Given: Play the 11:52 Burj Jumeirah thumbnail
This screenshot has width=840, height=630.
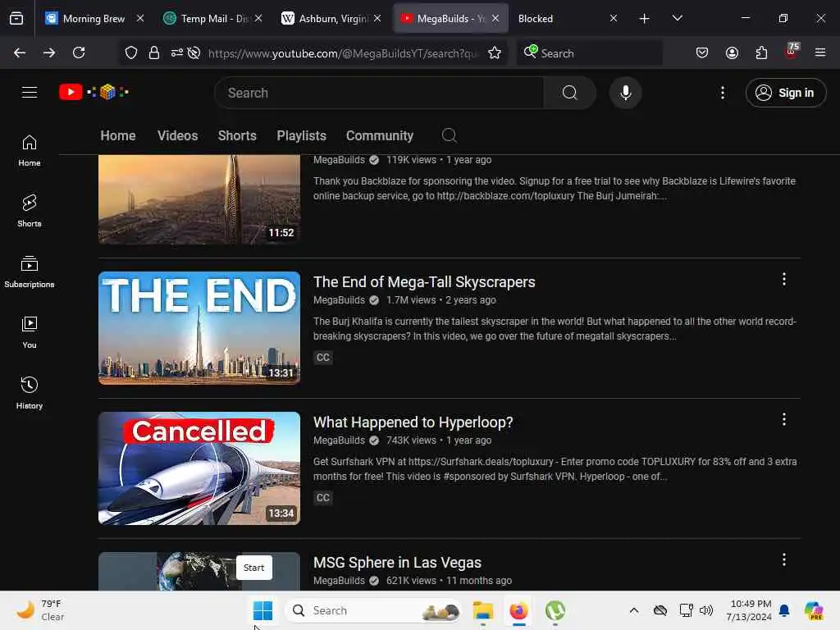Looking at the screenshot, I should click(199, 199).
